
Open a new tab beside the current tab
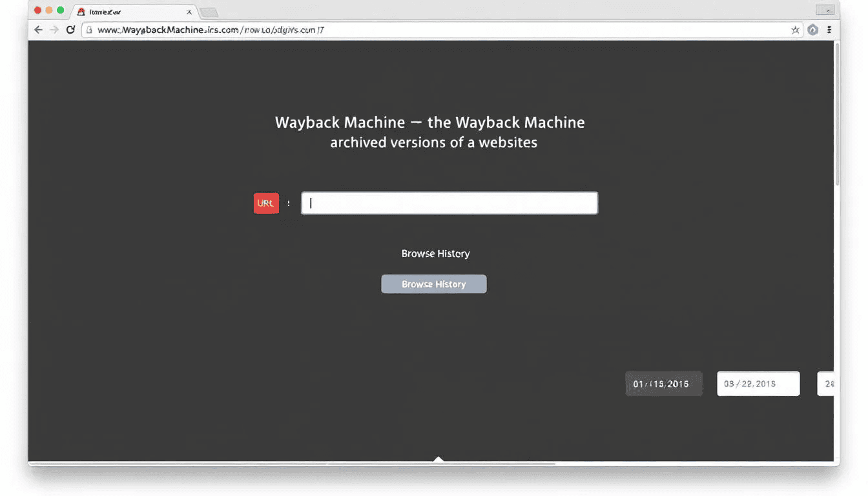pos(209,12)
